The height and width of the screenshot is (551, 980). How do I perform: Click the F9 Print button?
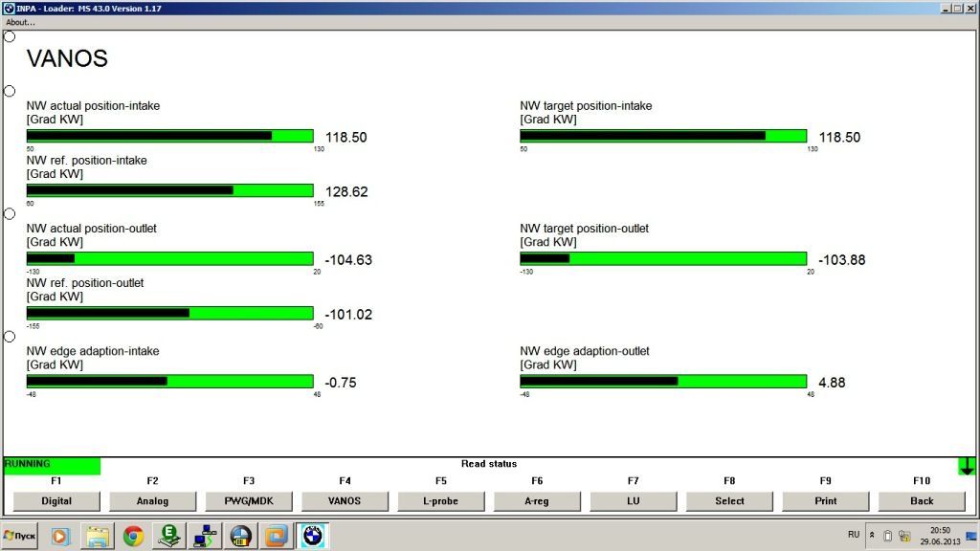point(826,501)
